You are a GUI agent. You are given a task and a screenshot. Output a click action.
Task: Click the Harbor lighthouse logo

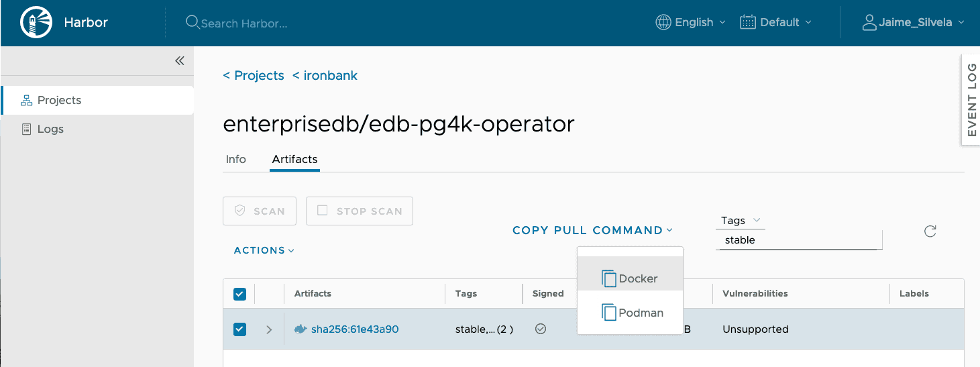[32, 23]
